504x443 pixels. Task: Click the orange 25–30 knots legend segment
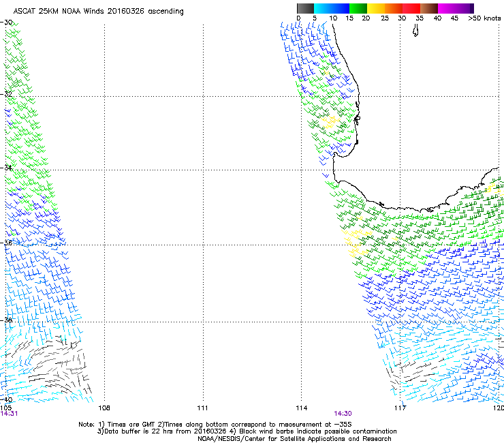394,8
